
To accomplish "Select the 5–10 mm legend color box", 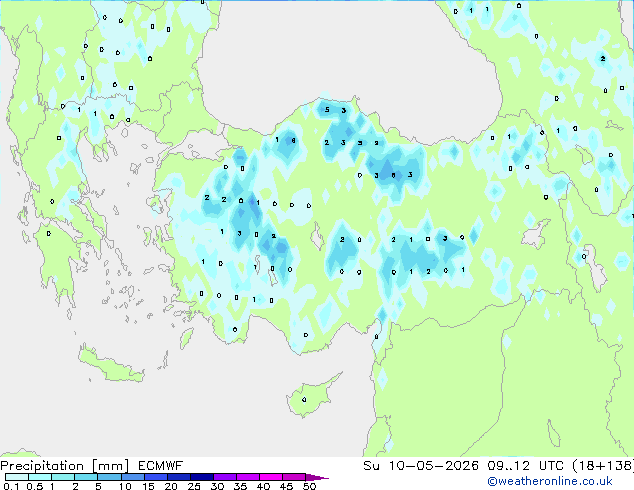I will pyautogui.click(x=109, y=477).
